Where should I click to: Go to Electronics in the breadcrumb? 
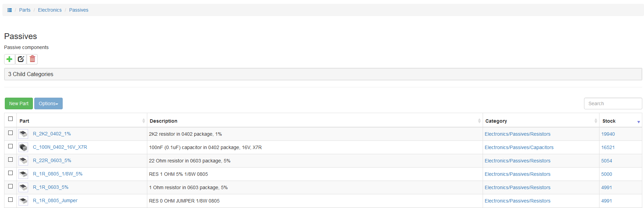[50, 10]
